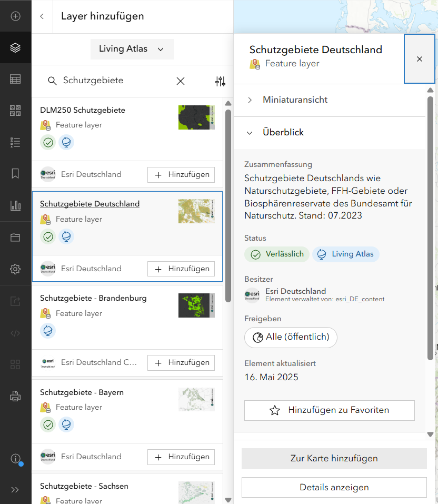Open the Tables icon in sidebar
The height and width of the screenshot is (504, 438).
click(x=15, y=79)
